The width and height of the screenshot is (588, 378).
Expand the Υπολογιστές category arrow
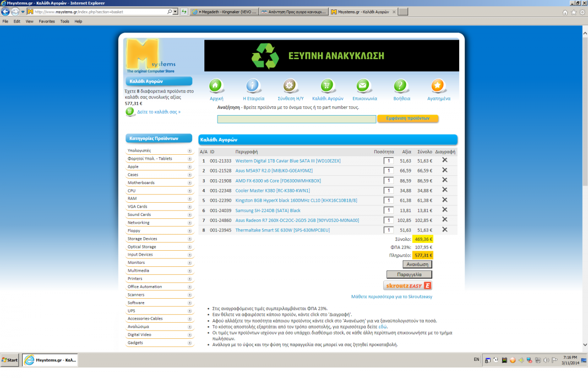(x=190, y=151)
